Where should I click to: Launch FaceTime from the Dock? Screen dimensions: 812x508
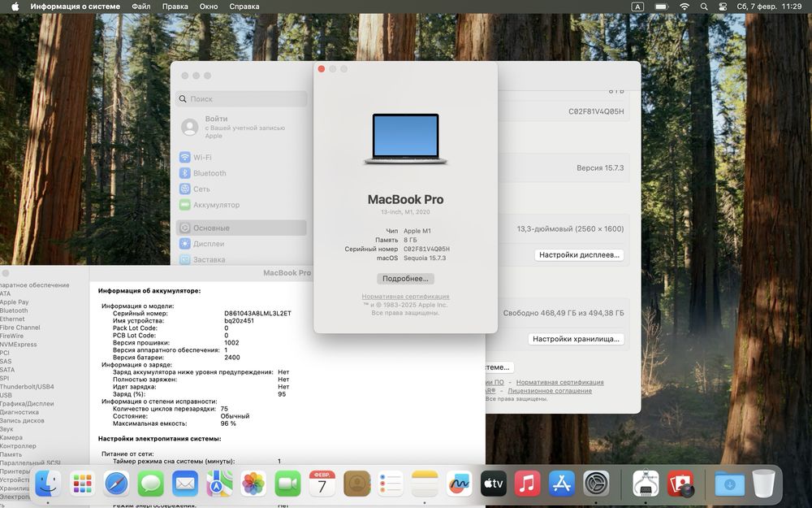[x=287, y=484]
